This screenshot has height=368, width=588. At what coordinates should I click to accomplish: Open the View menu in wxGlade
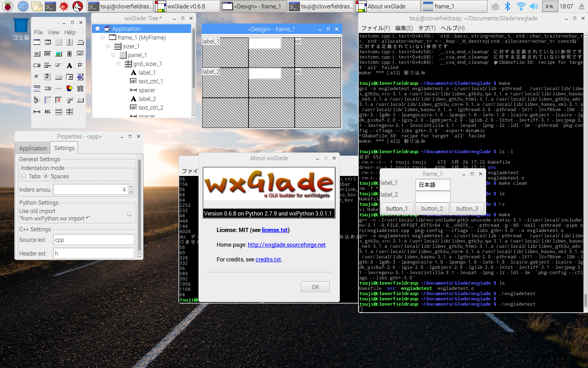coord(54,32)
